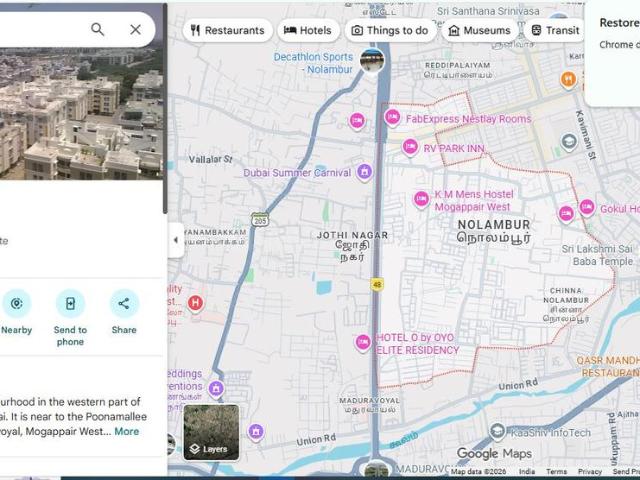Click the pink hotel pin left of Gokul

tap(566, 214)
